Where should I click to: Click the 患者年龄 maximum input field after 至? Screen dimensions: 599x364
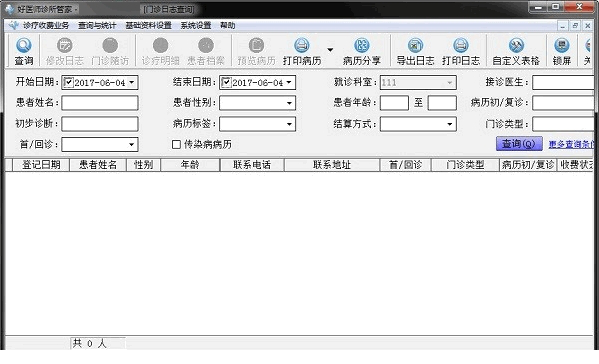tap(442, 103)
